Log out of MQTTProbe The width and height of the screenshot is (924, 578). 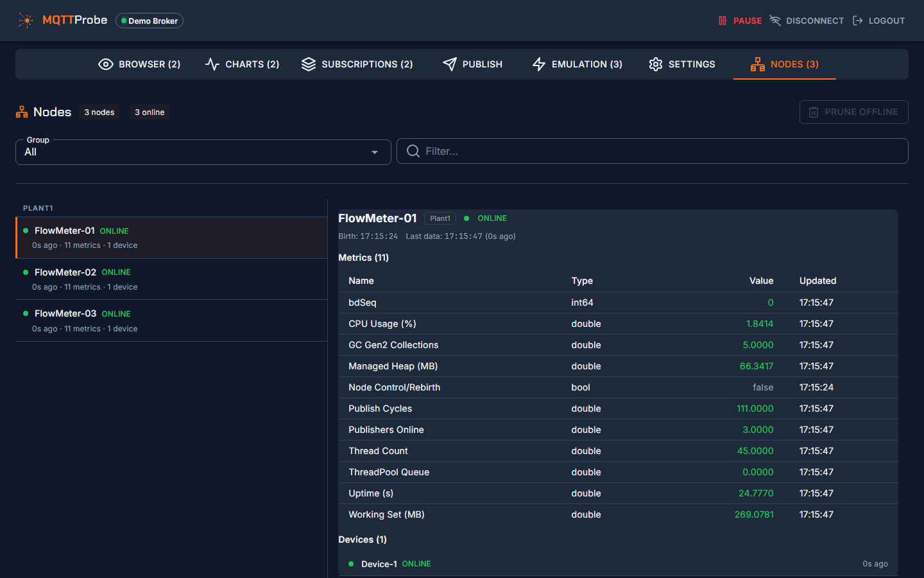pyautogui.click(x=878, y=21)
